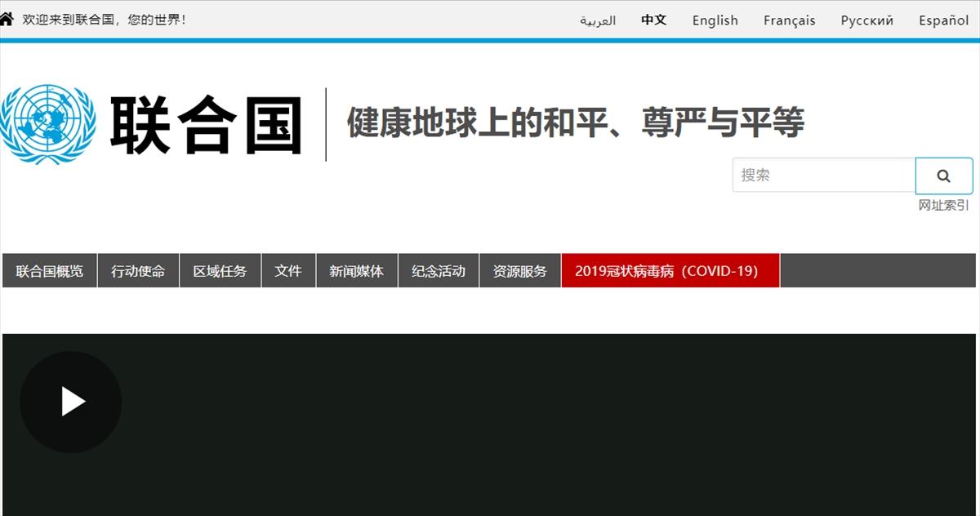
Task: Switch to Español version
Action: point(943,20)
